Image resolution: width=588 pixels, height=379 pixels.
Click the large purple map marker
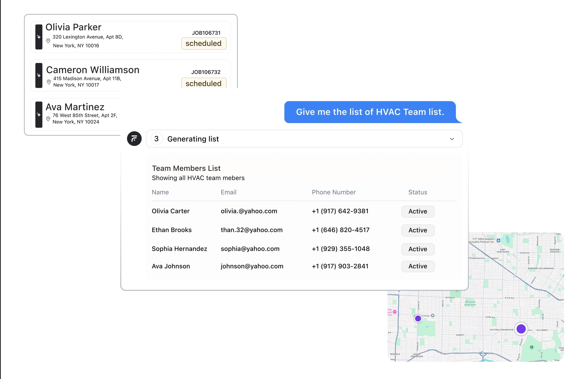point(521,329)
